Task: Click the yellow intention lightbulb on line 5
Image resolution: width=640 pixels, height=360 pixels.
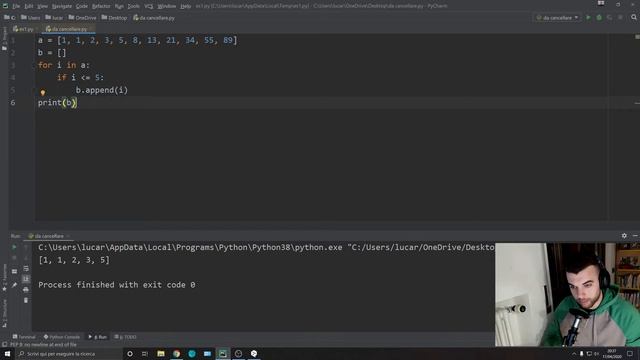Action: tap(43, 93)
